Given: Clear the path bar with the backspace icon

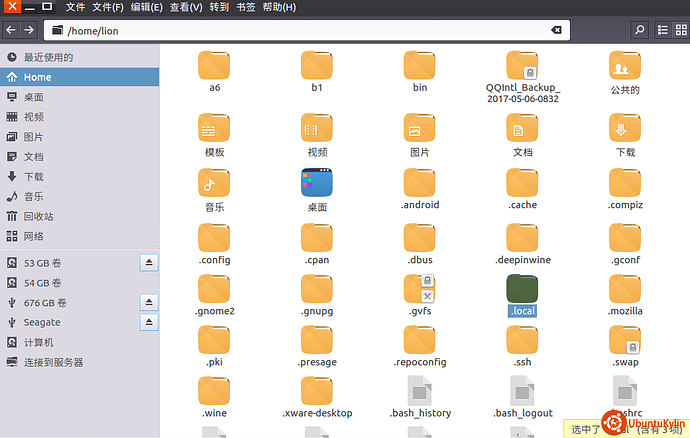Looking at the screenshot, I should tap(556, 30).
